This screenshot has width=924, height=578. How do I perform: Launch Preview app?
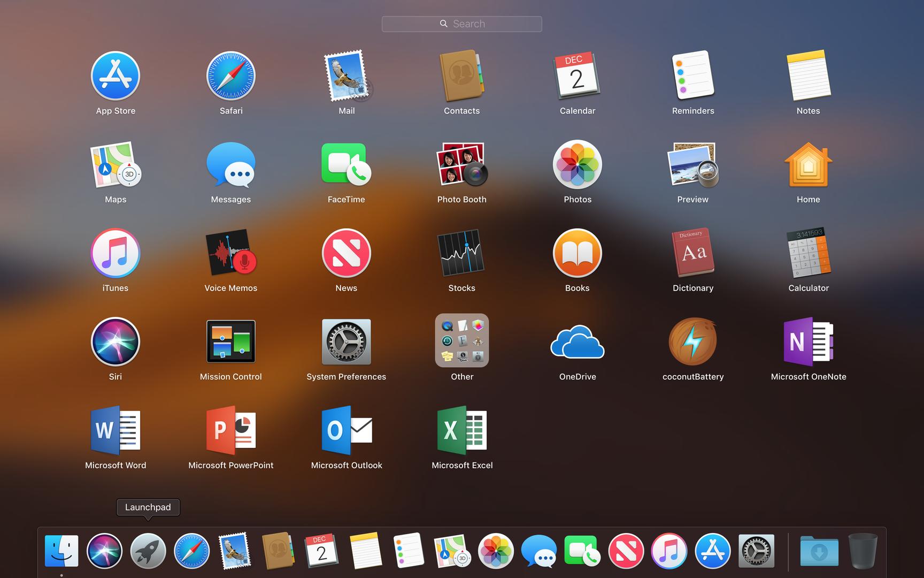[x=693, y=164]
